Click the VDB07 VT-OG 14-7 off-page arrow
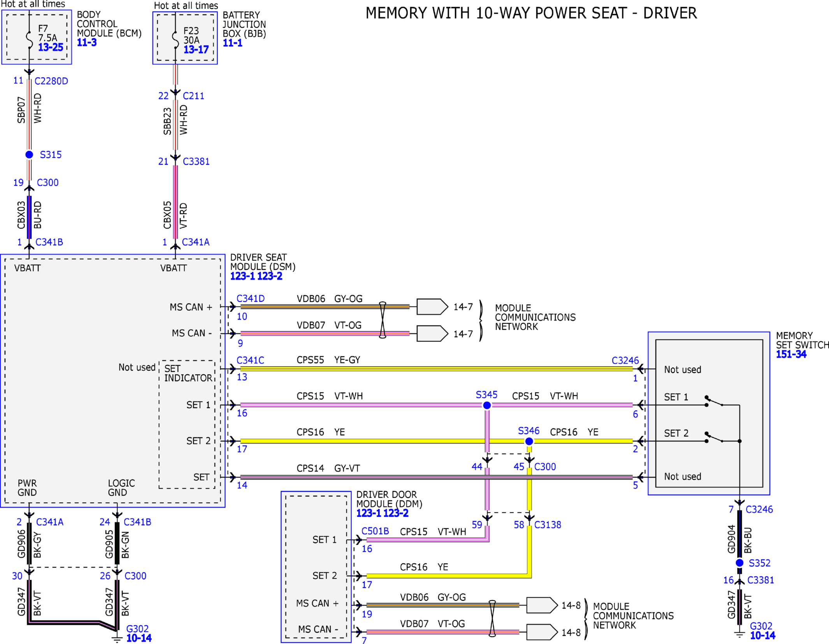829x644 pixels. [x=432, y=333]
